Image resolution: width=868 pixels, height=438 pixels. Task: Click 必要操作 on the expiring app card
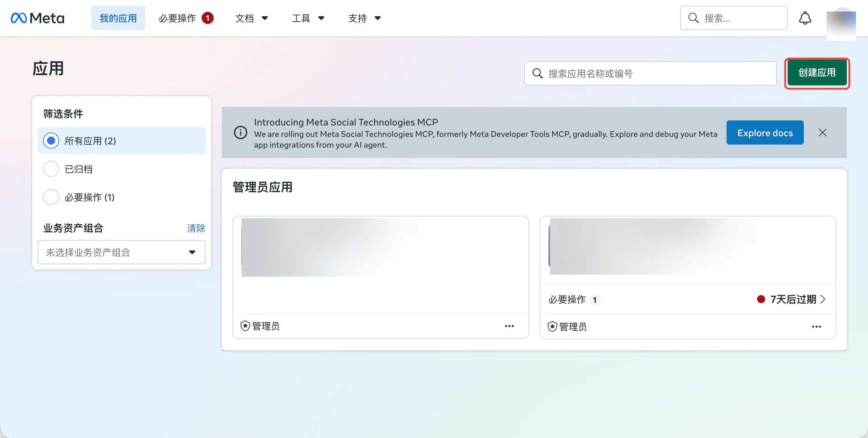[x=567, y=300]
